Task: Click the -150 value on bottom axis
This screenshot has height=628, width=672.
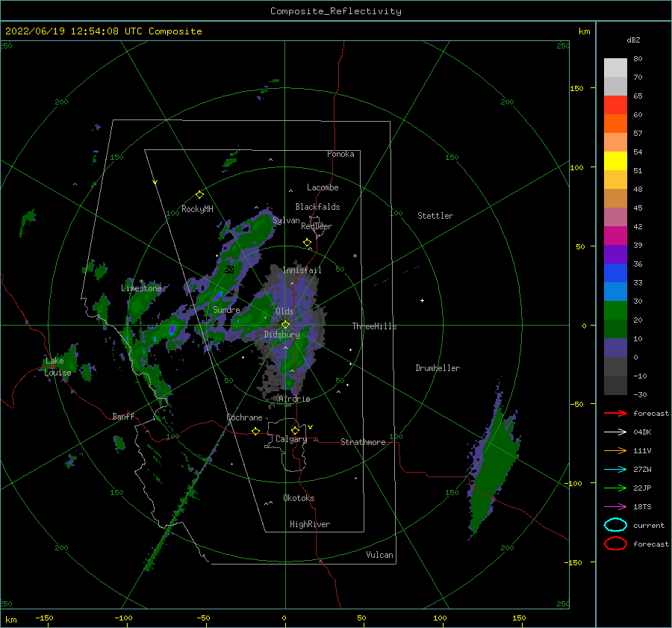Action: click(x=44, y=618)
